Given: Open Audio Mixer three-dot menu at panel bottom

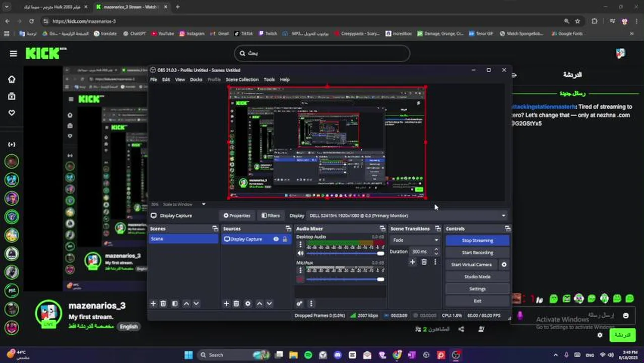Looking at the screenshot, I should tap(311, 304).
